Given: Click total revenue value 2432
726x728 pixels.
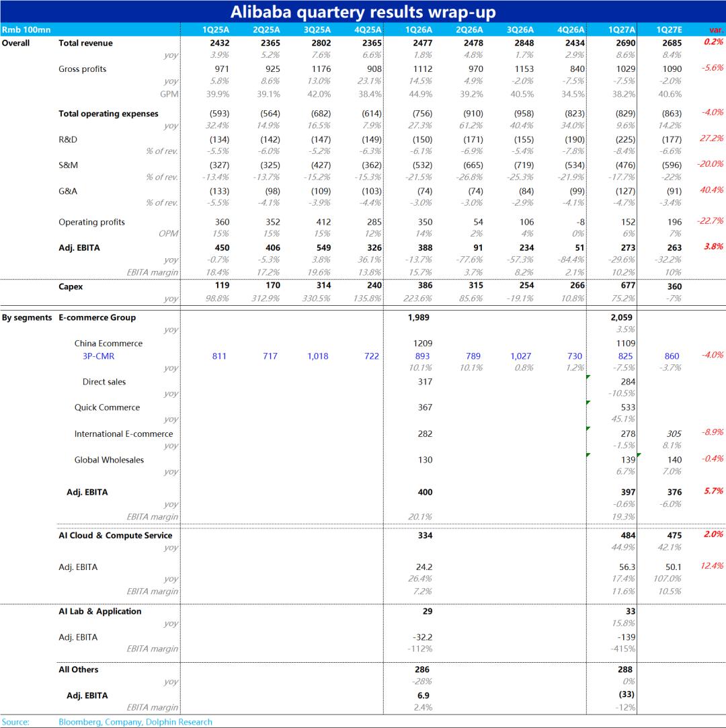Looking at the screenshot, I should (220, 43).
